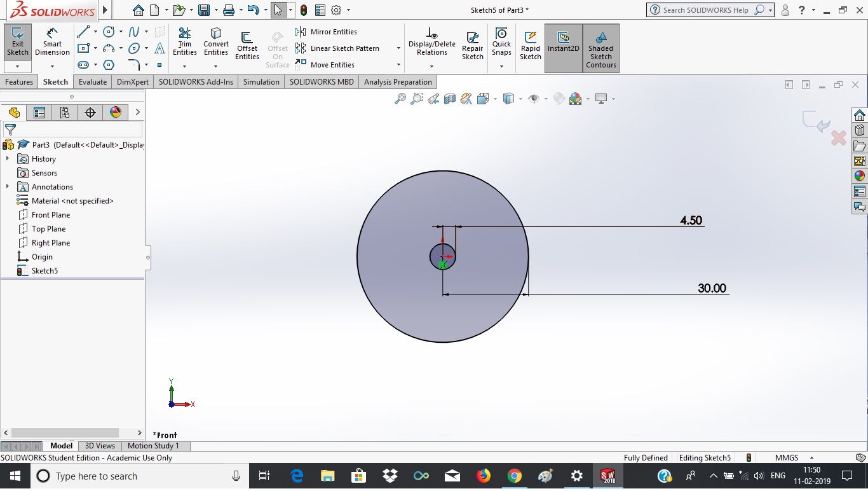Switch to the Simulation tab
Viewport: 868px width, 491px height.
261,82
